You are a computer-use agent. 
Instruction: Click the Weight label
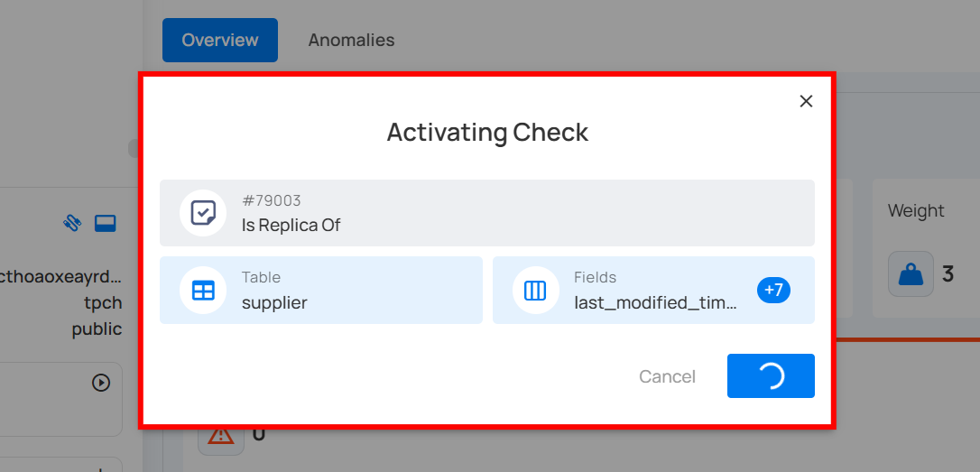pos(916,210)
